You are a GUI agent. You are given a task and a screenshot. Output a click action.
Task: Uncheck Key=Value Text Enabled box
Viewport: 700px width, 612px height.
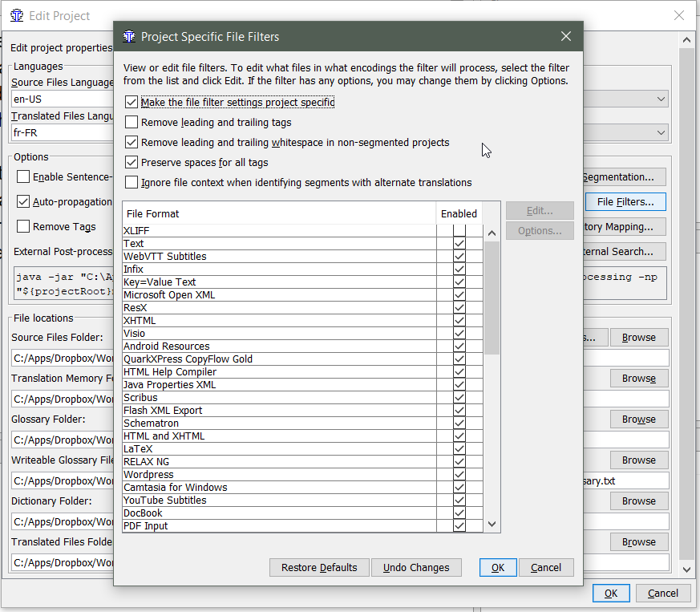pyautogui.click(x=459, y=282)
